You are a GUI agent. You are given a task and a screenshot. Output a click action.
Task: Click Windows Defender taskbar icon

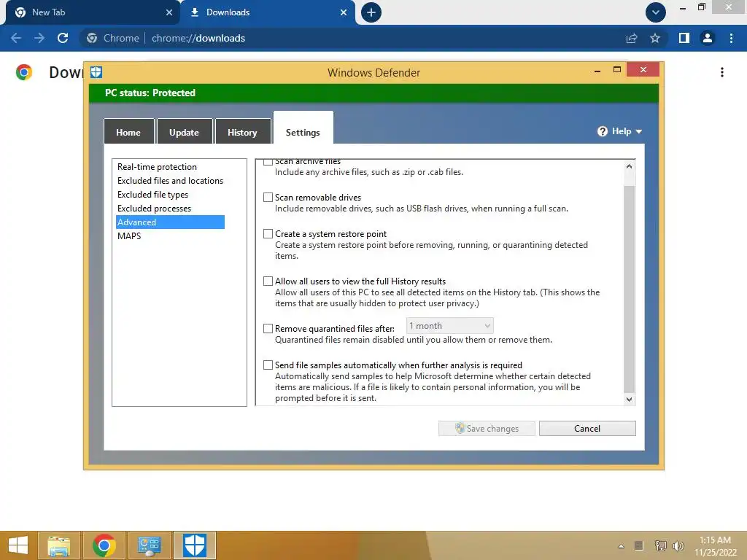point(195,545)
